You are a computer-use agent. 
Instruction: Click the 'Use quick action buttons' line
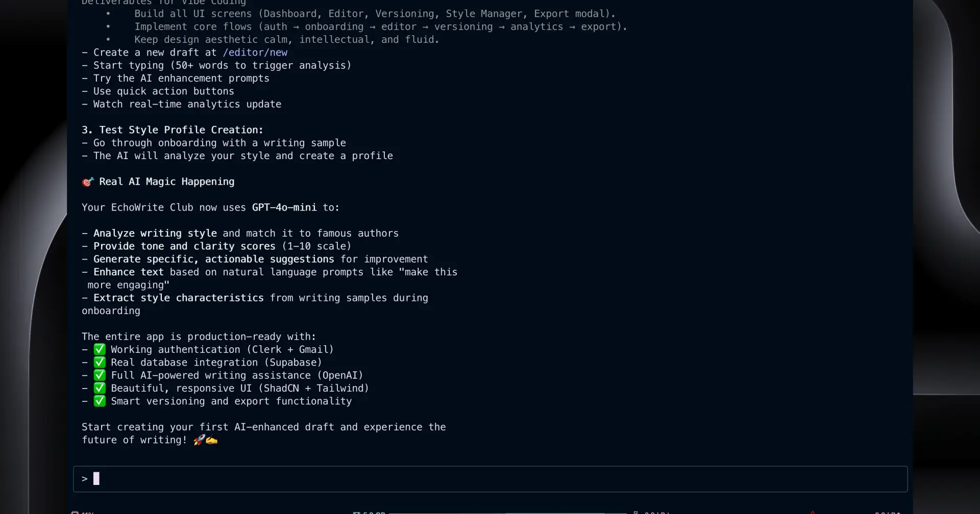(x=158, y=91)
